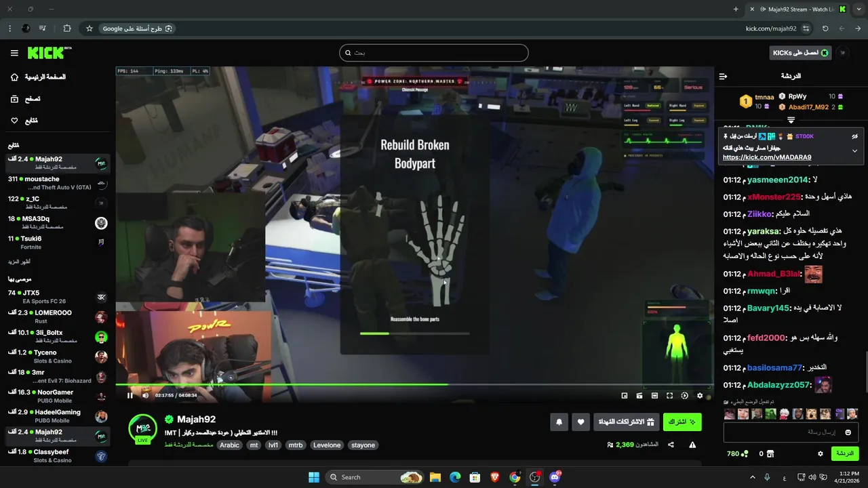Screen dimensions: 868x488
Task: Open Tsuki6 Fortnite channel in sidebar
Action: tap(57, 243)
